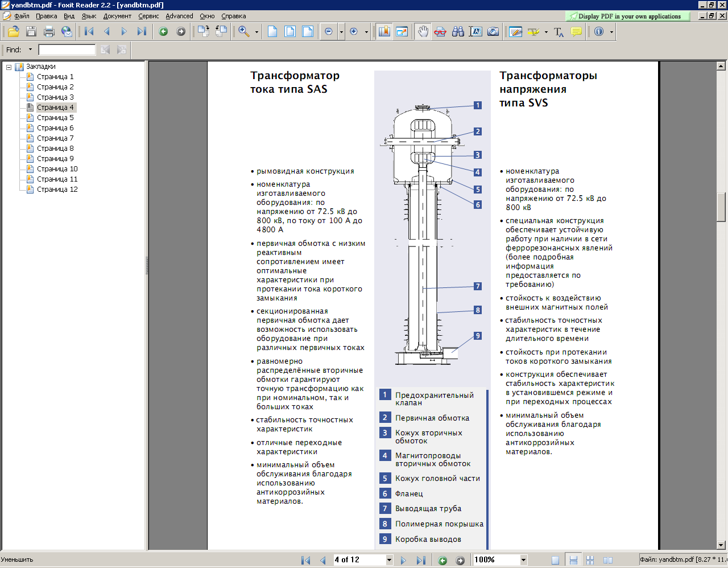This screenshot has width=728, height=568.
Task: Open dropdown arrow beside zoom in button
Action: pyautogui.click(x=366, y=32)
